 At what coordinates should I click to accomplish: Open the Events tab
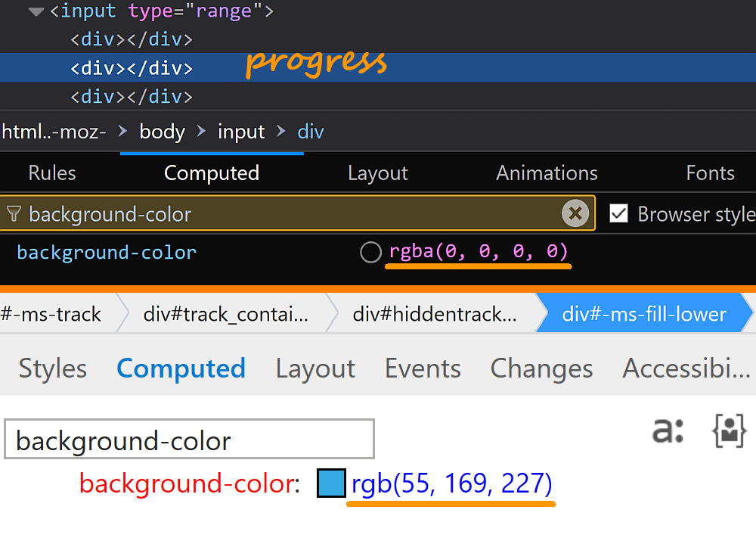[x=423, y=368]
